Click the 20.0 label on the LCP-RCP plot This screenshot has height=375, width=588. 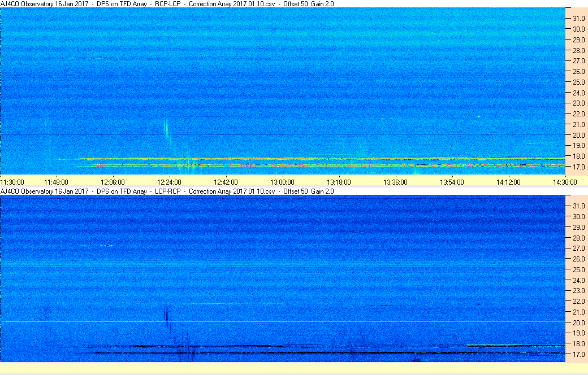tap(578, 322)
